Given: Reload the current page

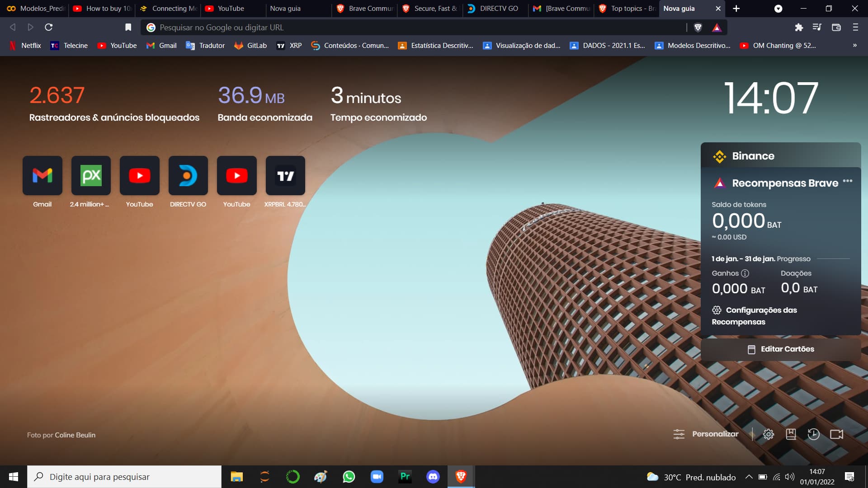Looking at the screenshot, I should coord(49,28).
